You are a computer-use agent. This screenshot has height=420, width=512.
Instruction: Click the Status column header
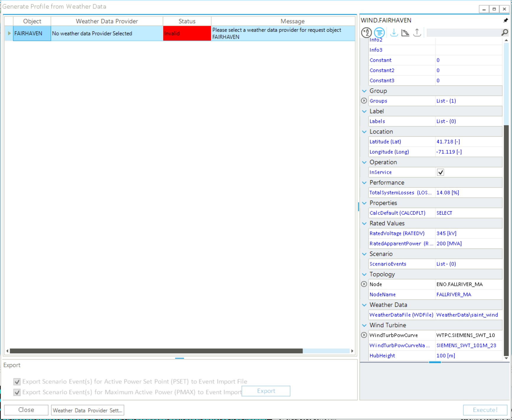click(x=187, y=21)
